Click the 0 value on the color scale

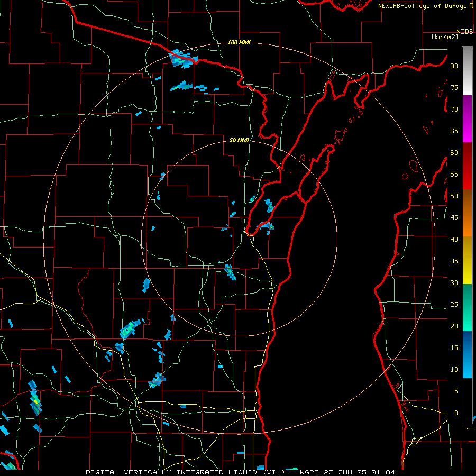coord(456,413)
